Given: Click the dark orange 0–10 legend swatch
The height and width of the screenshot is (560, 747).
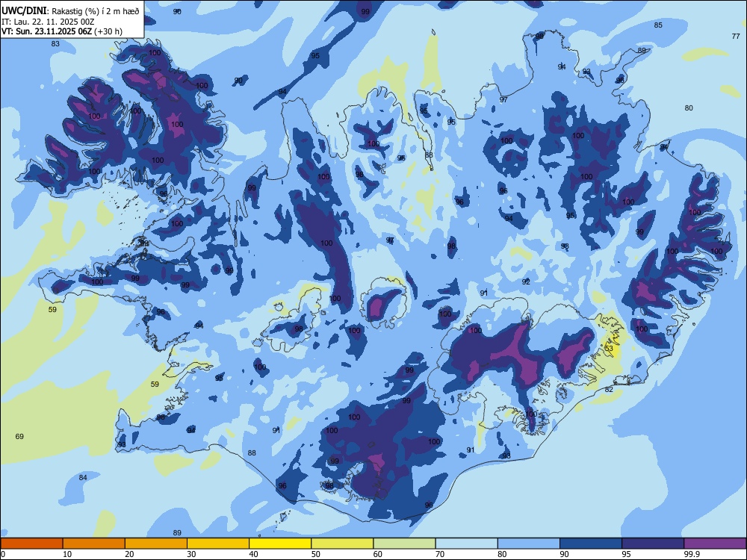Looking at the screenshot, I should tap(32, 544).
